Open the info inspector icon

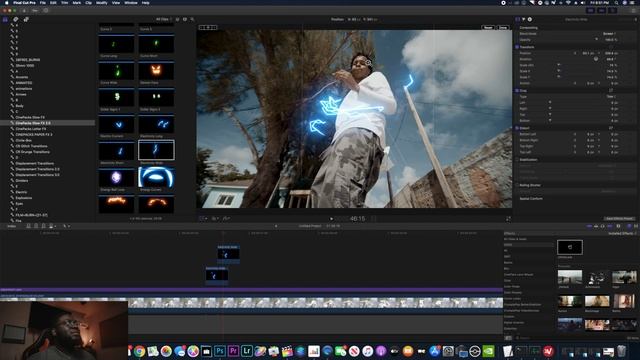[530, 19]
